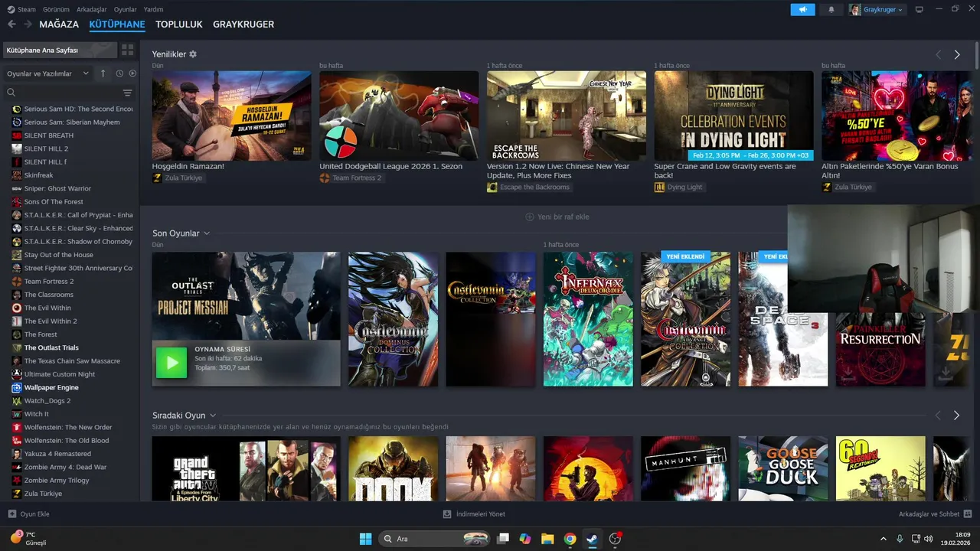The image size is (980, 551).
Task: Click the sort ascending arrow in sidebar
Action: 103,73
